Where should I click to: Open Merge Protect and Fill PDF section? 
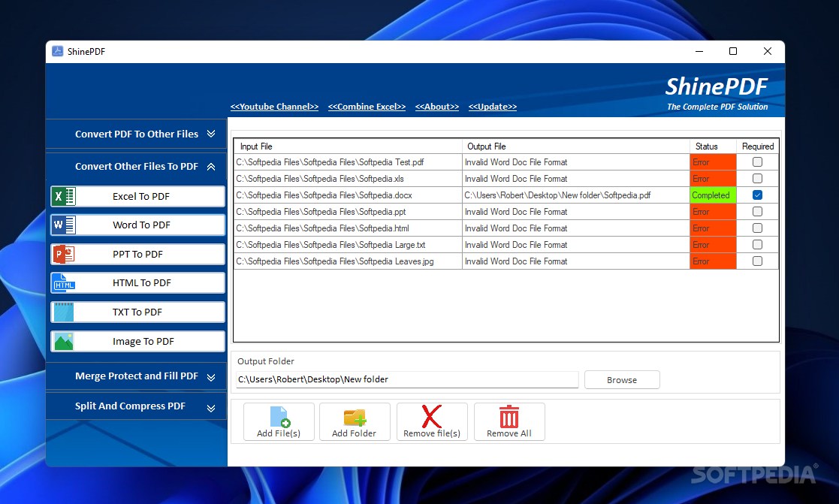(x=137, y=376)
